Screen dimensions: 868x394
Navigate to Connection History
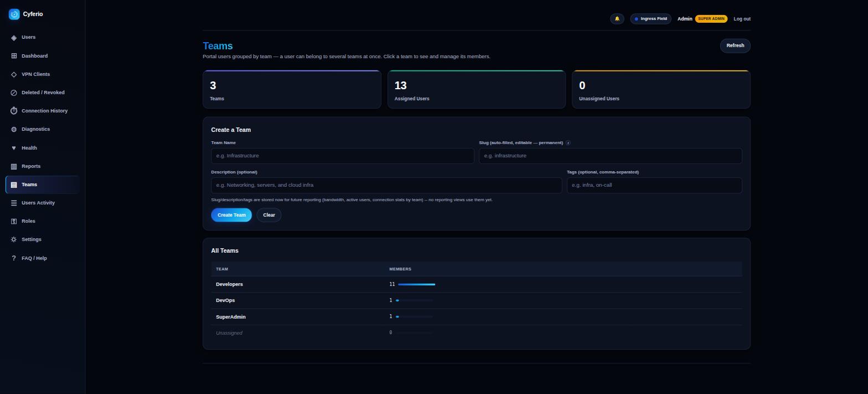tap(43, 111)
